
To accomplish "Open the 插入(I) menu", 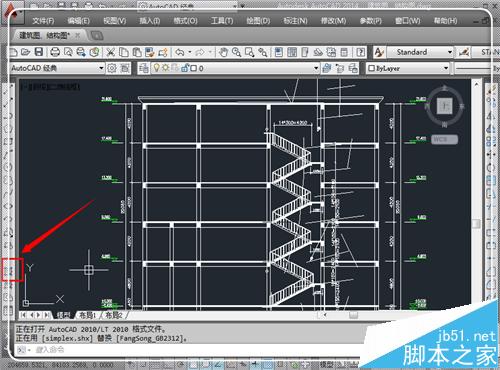I will (x=149, y=21).
